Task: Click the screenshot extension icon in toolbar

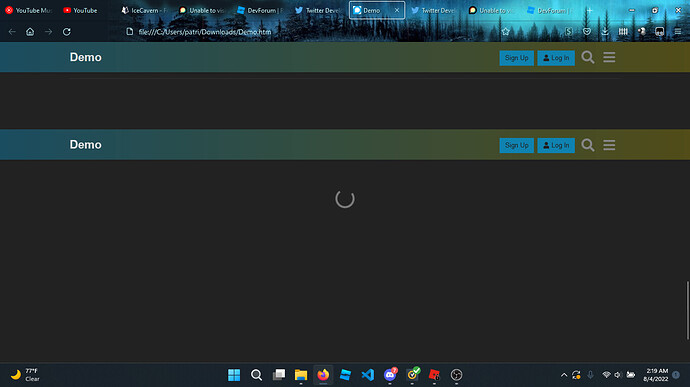Action: tap(659, 31)
